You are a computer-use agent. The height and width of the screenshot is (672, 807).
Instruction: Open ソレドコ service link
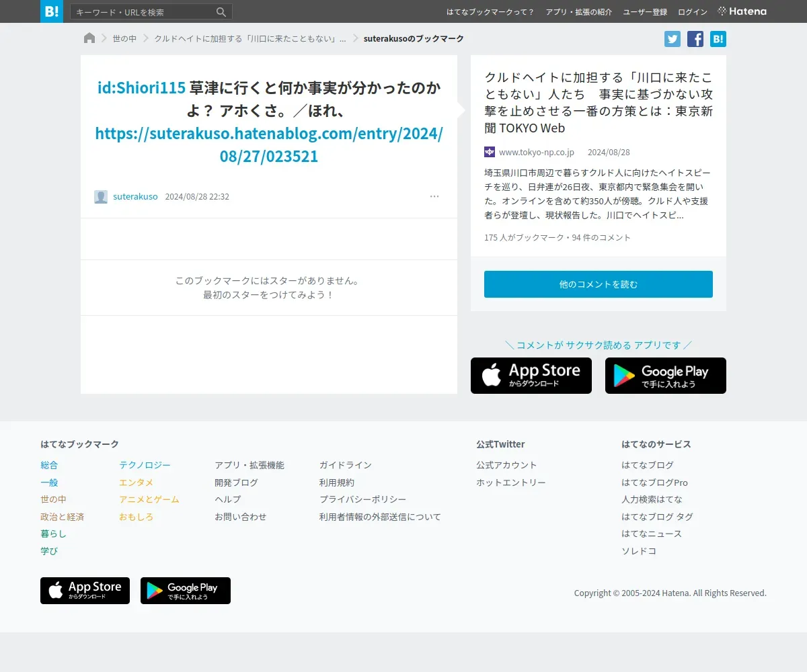click(x=639, y=551)
